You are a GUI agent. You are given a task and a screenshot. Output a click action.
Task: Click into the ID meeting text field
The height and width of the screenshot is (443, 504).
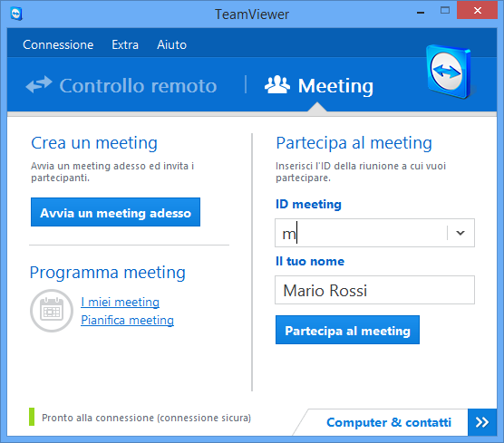pos(361,233)
